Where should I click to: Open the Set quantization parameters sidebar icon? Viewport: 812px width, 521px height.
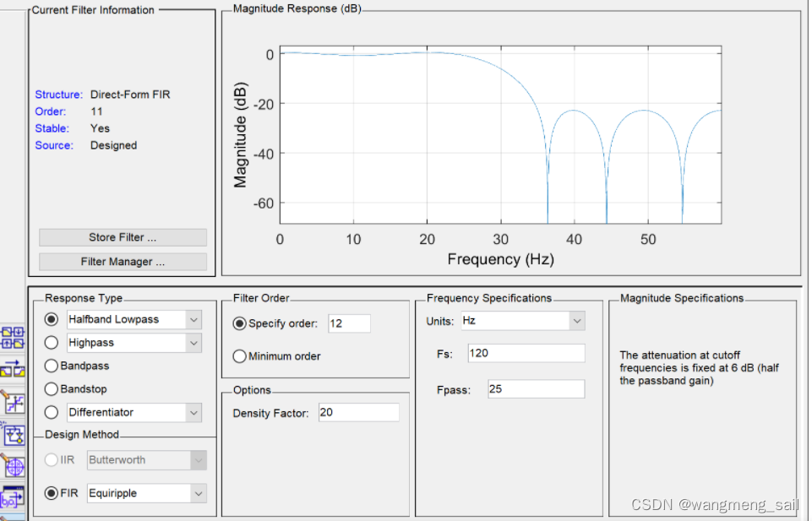[x=13, y=403]
